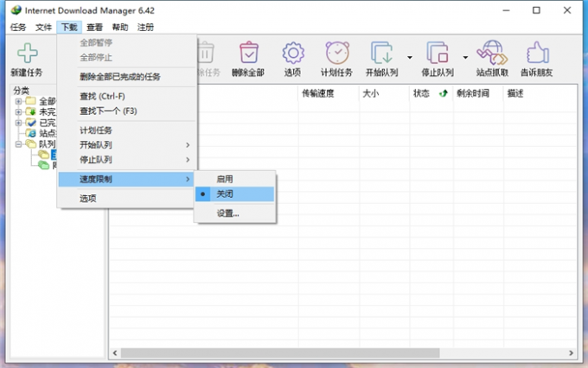Select 关闭 speed limit option
Image resolution: width=588 pixels, height=368 pixels.
pos(225,194)
